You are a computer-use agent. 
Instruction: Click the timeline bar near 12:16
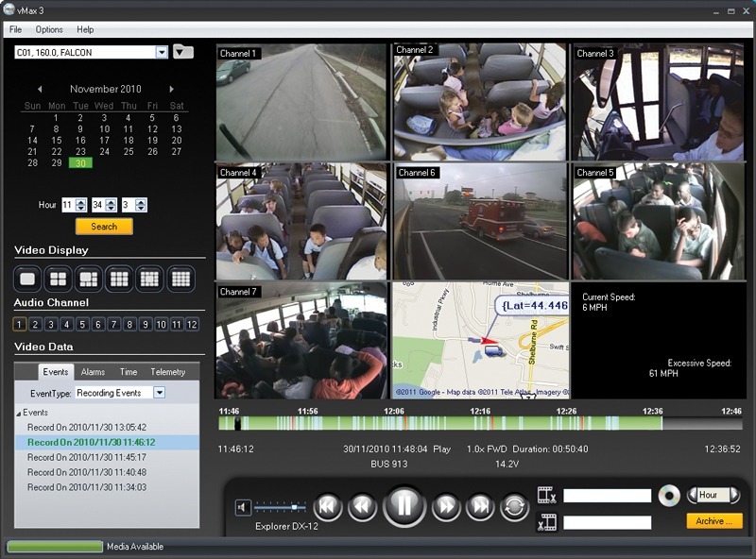point(480,424)
